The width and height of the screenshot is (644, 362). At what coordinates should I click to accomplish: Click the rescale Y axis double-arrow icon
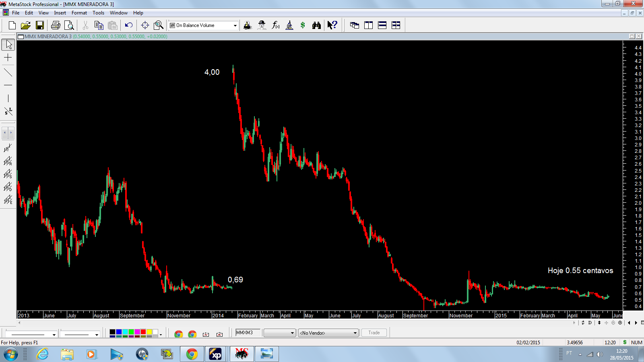[599, 323]
